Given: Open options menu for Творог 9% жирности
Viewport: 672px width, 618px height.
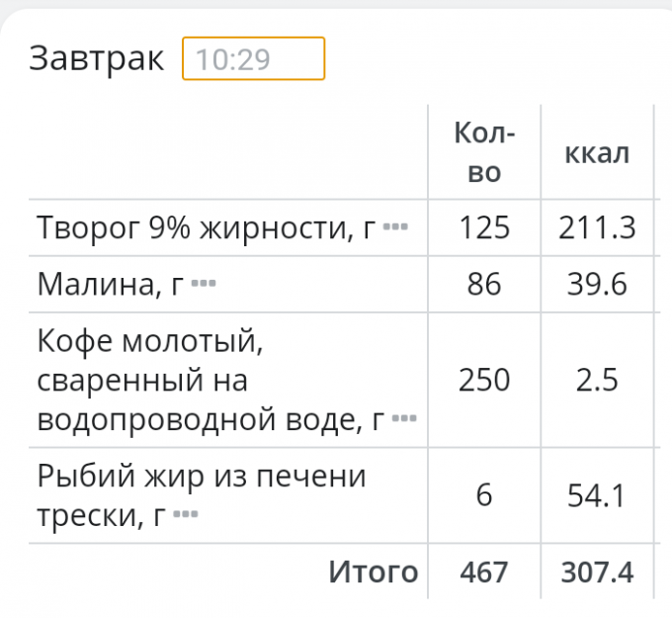Looking at the screenshot, I should (x=395, y=228).
